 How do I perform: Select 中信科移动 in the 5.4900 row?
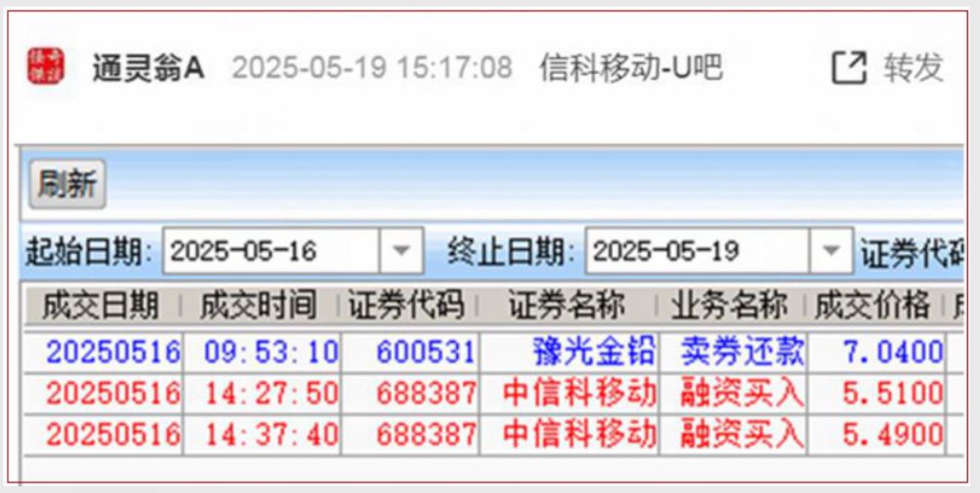point(570,434)
